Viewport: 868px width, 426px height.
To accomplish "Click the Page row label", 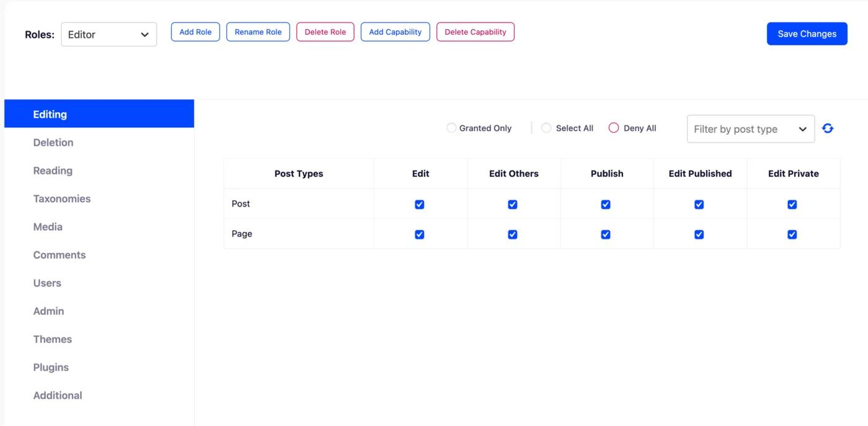I will (x=242, y=234).
